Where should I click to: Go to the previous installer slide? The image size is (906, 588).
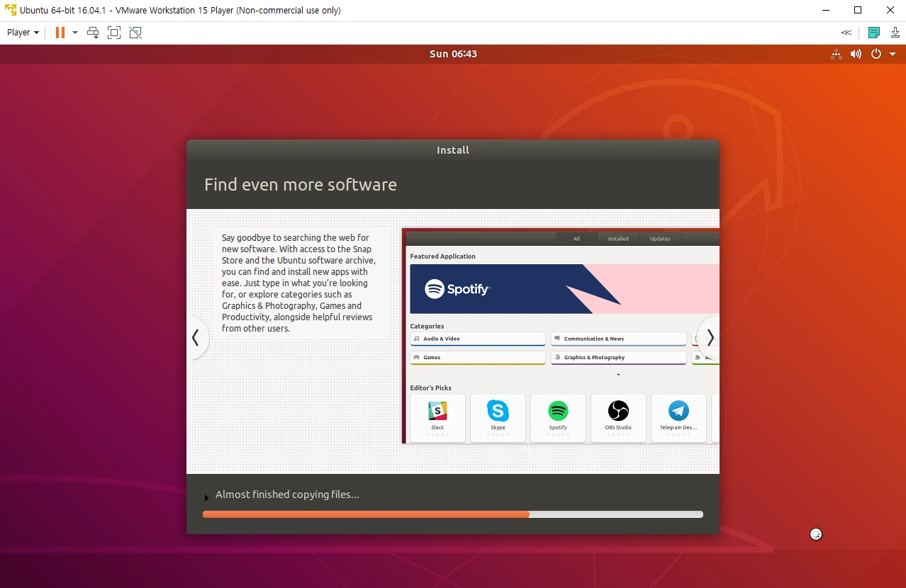tap(196, 338)
